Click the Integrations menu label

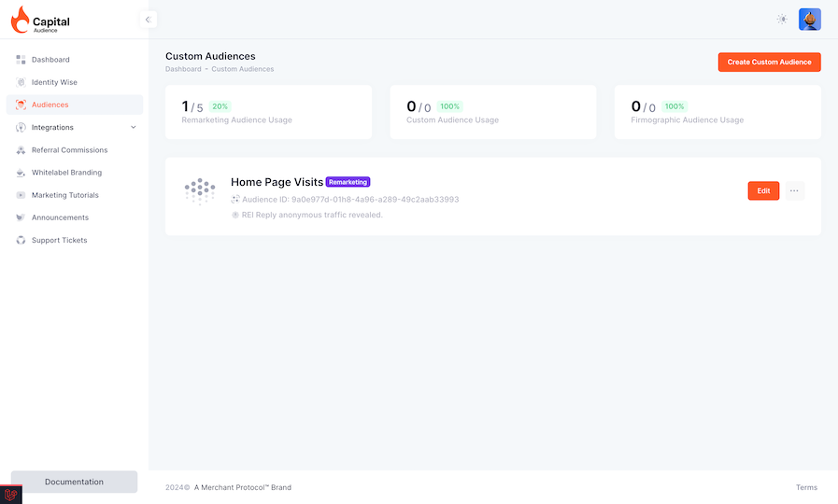(x=52, y=127)
